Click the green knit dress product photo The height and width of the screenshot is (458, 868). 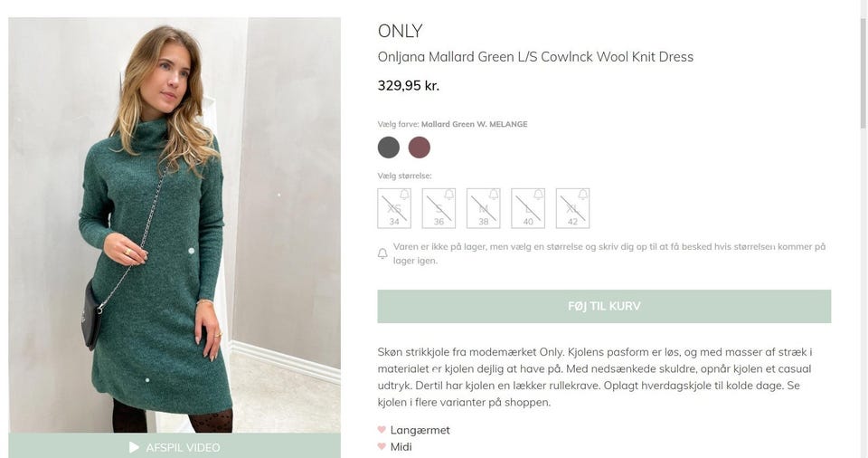(175, 224)
